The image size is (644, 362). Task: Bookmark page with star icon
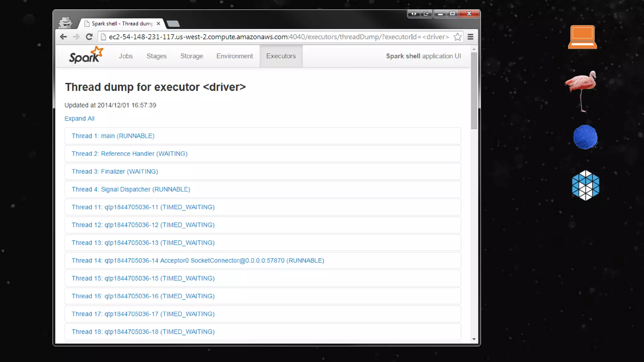(x=458, y=37)
